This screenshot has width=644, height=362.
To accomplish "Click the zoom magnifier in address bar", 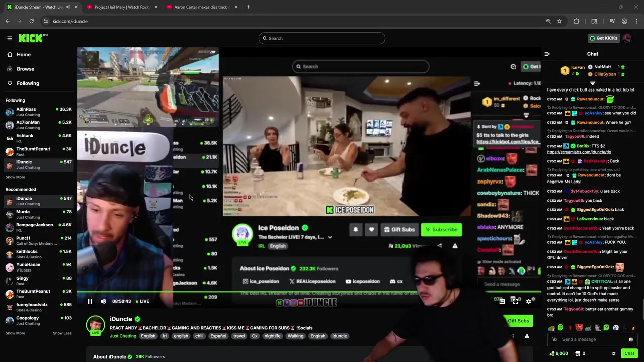I will click(548, 21).
